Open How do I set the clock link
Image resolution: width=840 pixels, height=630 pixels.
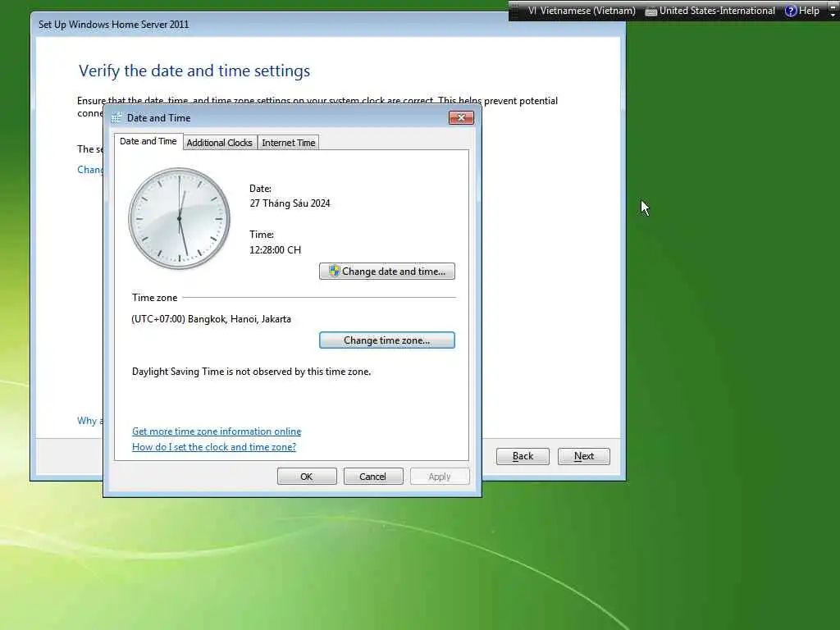(x=214, y=447)
